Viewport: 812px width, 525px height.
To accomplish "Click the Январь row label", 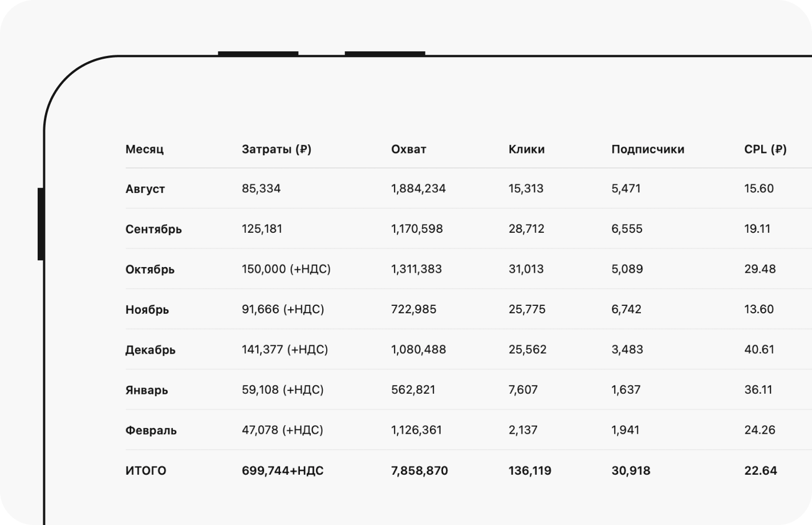I will (147, 390).
